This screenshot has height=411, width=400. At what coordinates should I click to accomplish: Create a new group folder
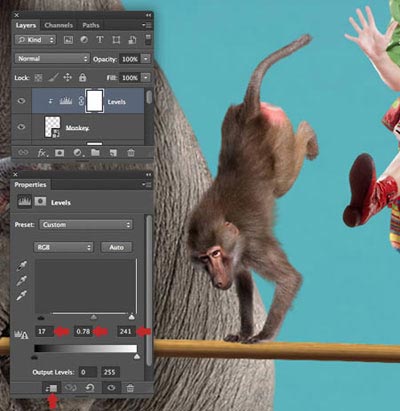coord(95,153)
